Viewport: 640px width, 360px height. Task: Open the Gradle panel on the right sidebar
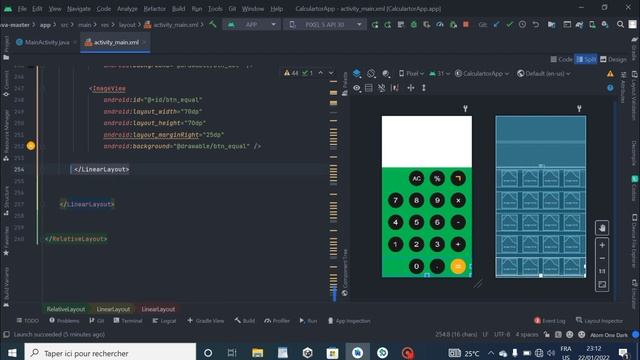(x=634, y=48)
